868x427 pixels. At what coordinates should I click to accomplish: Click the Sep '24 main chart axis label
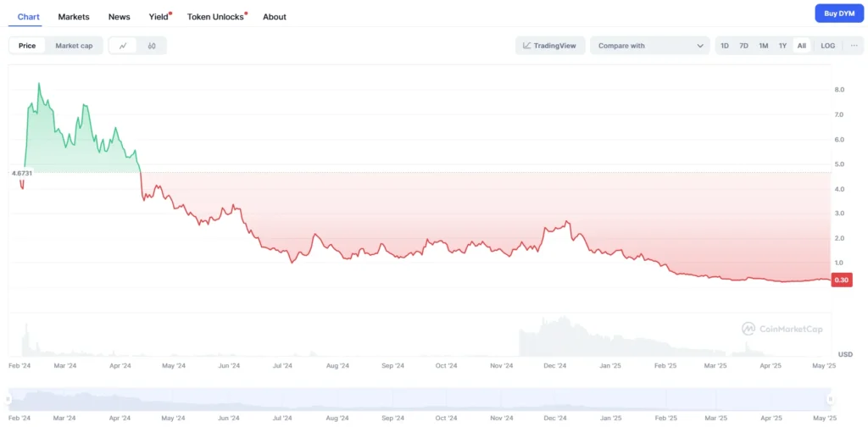[392, 366]
